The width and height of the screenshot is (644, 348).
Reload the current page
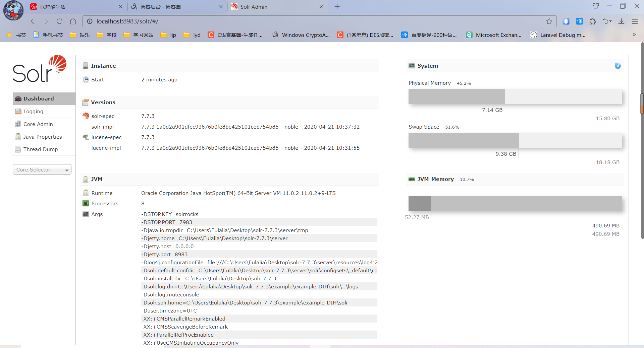60,21
